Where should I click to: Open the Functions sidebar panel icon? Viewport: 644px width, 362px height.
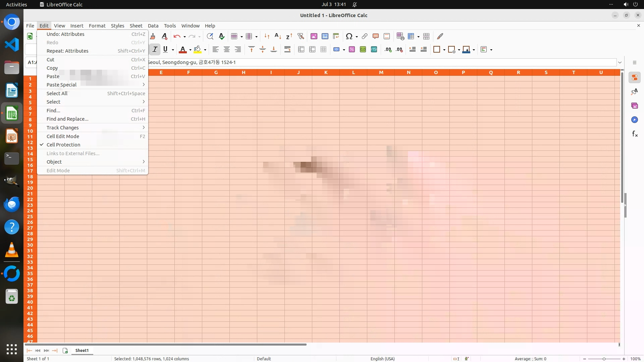tap(635, 134)
